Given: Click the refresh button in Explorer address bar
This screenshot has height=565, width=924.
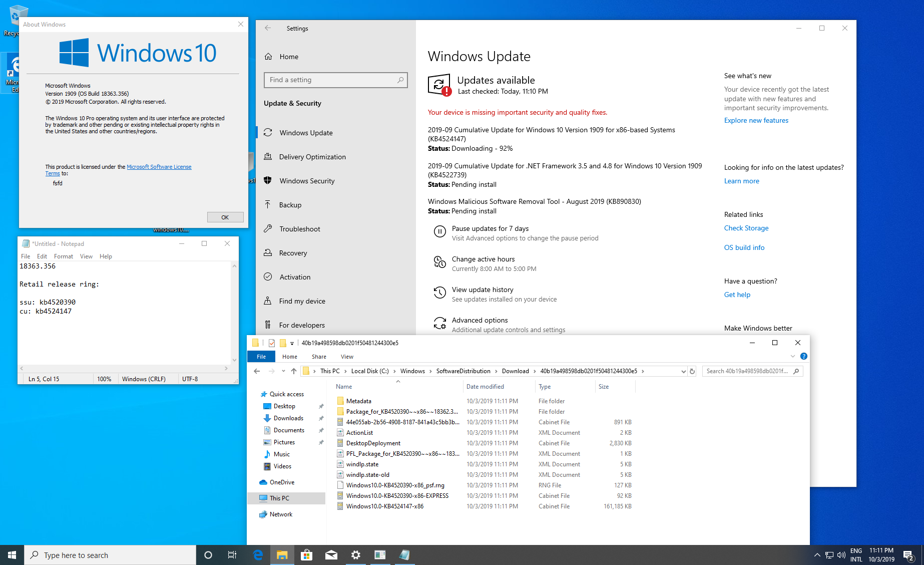Looking at the screenshot, I should (x=692, y=371).
